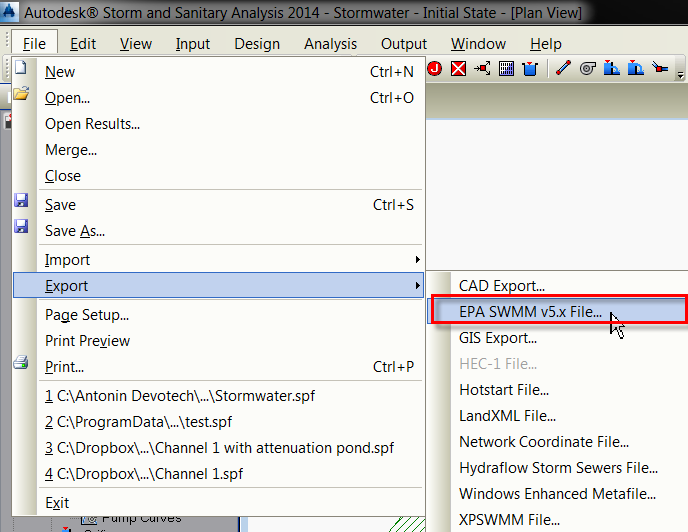Viewport: 688px width, 532px height.
Task: Open the Analysis menu
Action: (330, 44)
